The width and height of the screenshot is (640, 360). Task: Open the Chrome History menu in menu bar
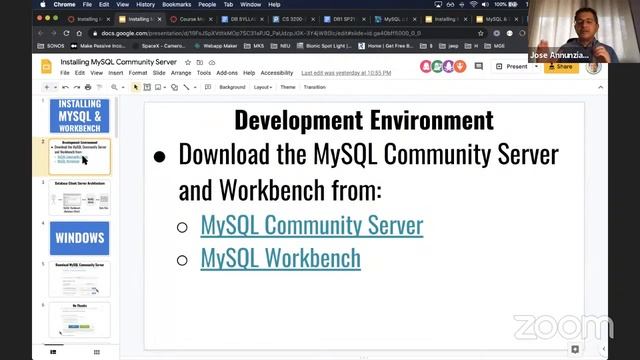(x=145, y=4)
